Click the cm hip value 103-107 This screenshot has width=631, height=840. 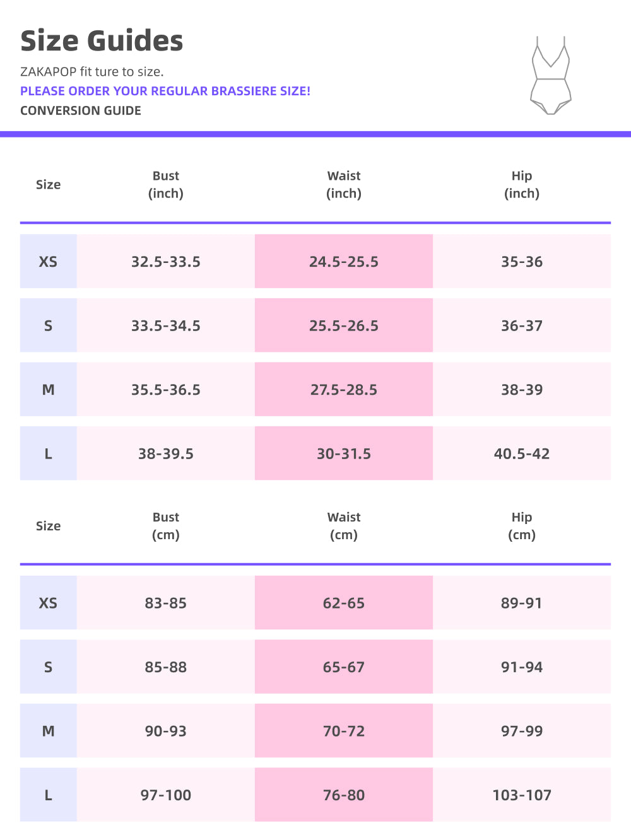point(522,795)
